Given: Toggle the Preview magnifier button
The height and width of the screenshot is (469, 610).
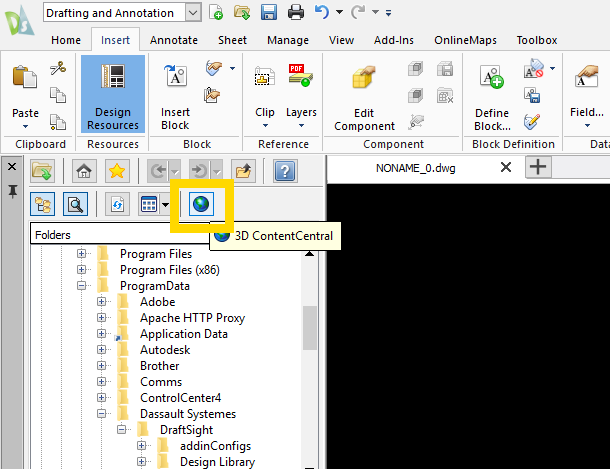Looking at the screenshot, I should (x=75, y=204).
